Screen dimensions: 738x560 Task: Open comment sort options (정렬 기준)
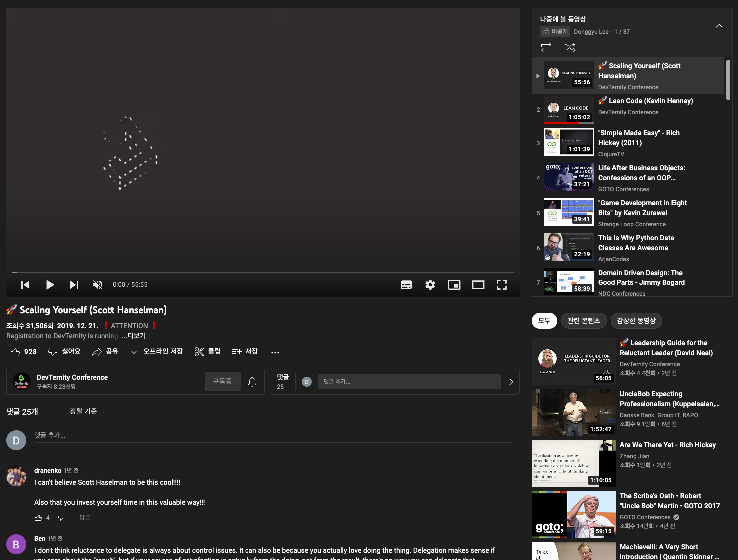coord(76,411)
